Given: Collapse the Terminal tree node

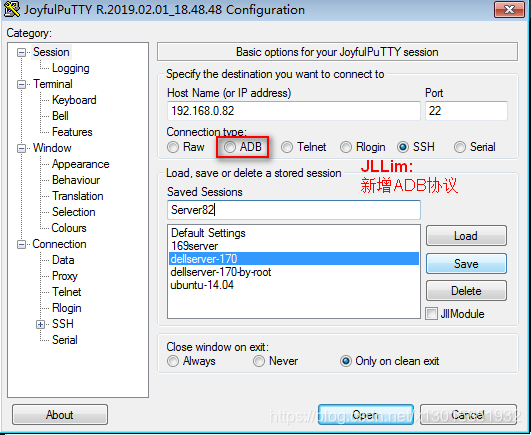Looking at the screenshot, I should pos(21,84).
